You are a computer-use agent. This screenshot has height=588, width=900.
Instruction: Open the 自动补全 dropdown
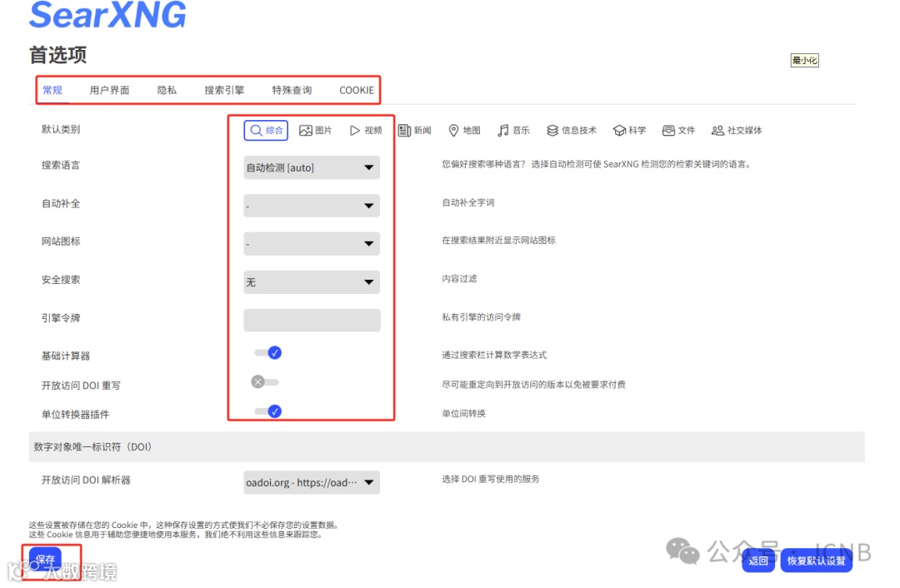pos(312,206)
